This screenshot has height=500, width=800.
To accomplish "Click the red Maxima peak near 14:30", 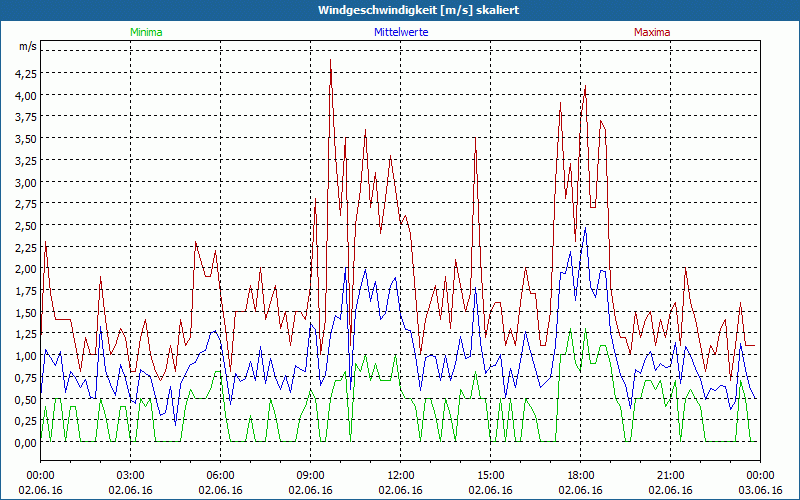I will [476, 138].
